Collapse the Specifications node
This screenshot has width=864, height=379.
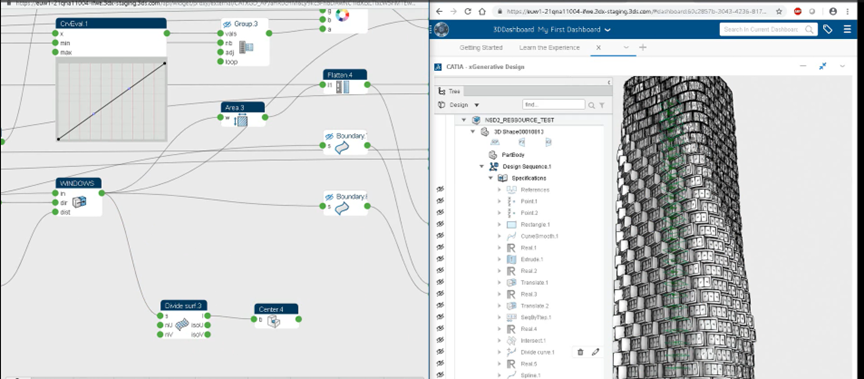tap(490, 178)
